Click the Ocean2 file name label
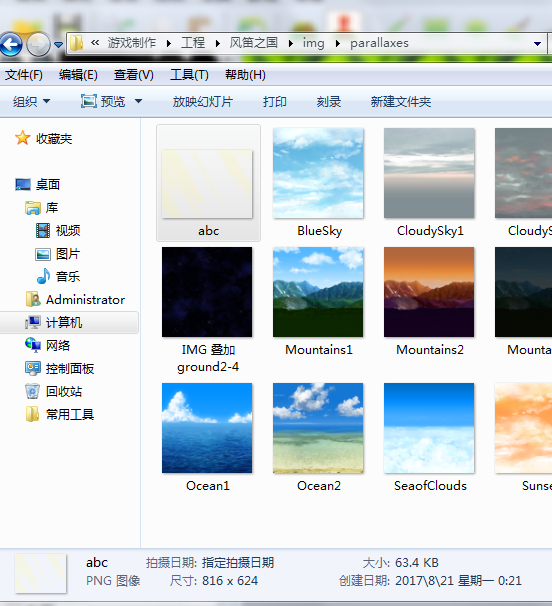The height and width of the screenshot is (606, 552). click(319, 486)
